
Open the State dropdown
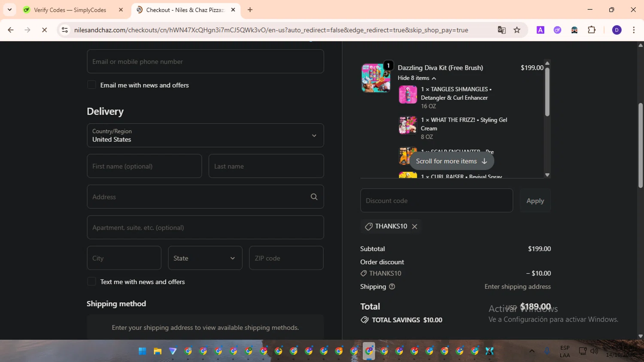(205, 258)
